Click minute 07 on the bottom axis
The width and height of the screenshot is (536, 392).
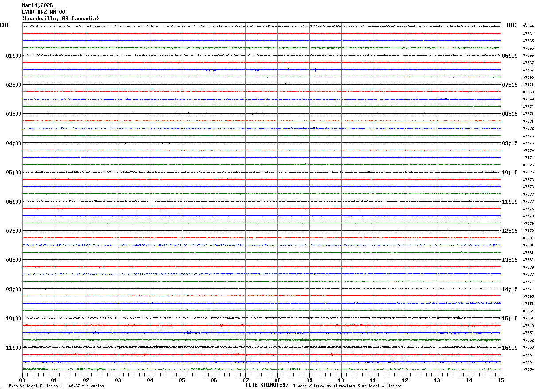tap(245, 380)
